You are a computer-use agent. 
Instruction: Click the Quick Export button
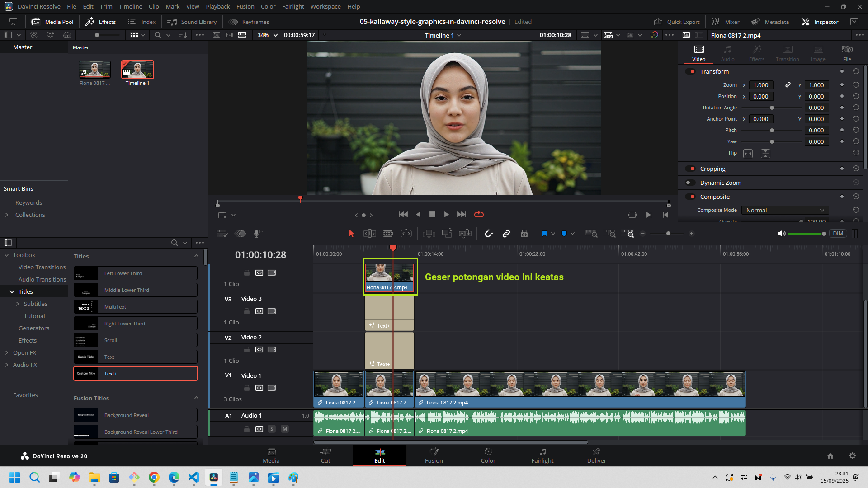(x=677, y=22)
